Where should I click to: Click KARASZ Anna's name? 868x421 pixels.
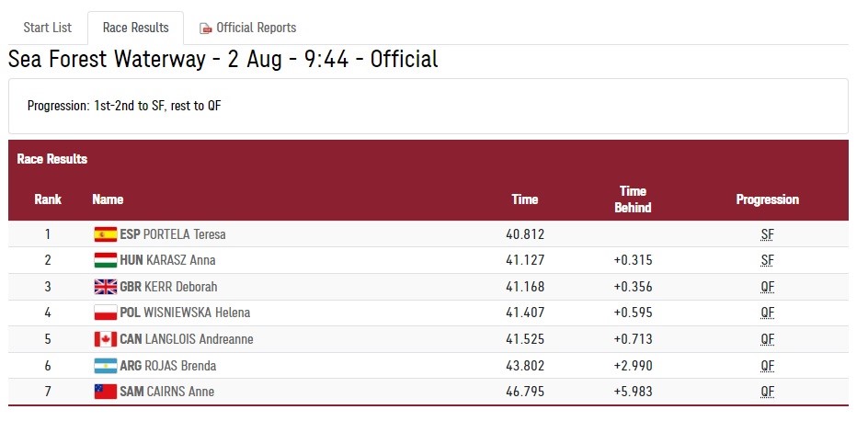pyautogui.click(x=180, y=260)
